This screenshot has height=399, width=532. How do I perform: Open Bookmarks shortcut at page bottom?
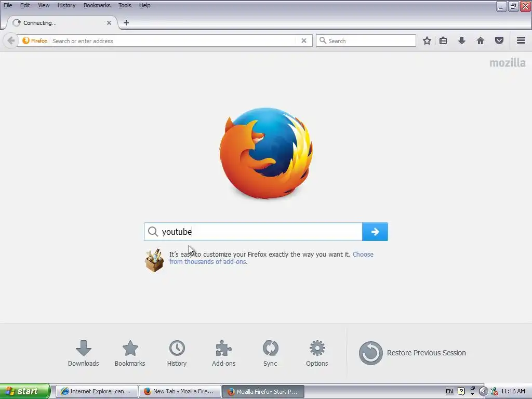pos(130,353)
